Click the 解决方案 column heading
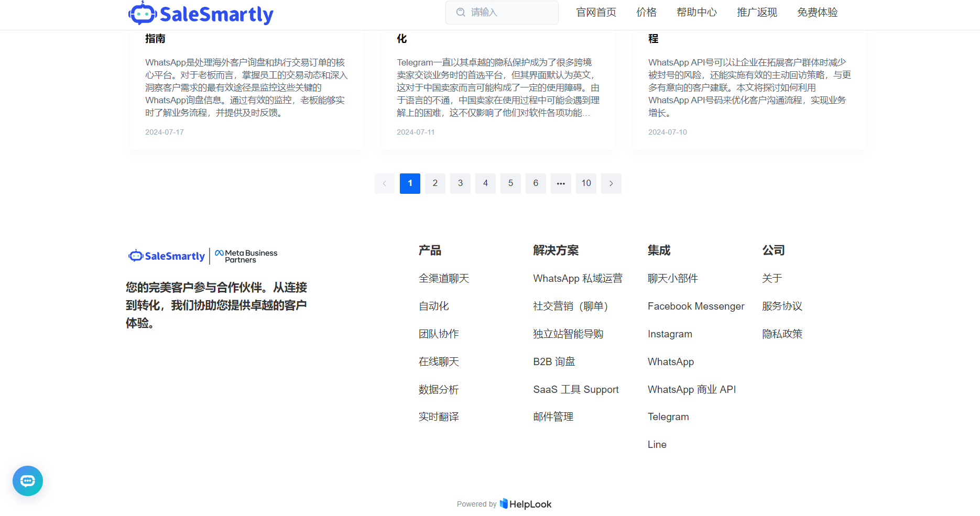Image resolution: width=980 pixels, height=516 pixels. [556, 250]
